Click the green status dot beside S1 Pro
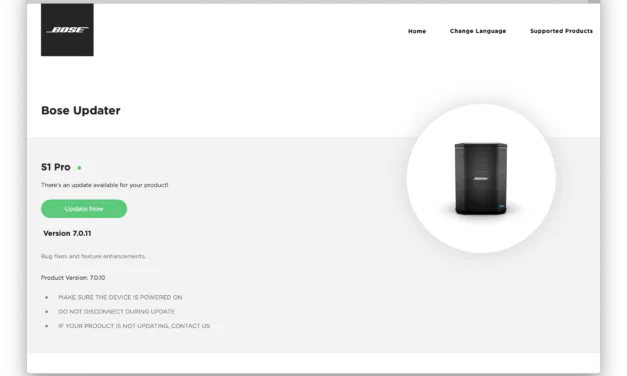The height and width of the screenshot is (376, 627). (79, 168)
